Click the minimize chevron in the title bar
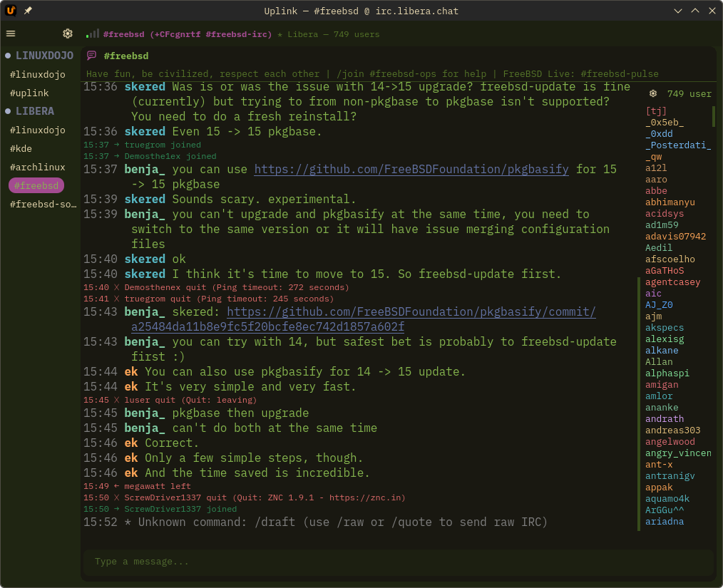Viewport: 723px width, 588px height. pyautogui.click(x=678, y=11)
